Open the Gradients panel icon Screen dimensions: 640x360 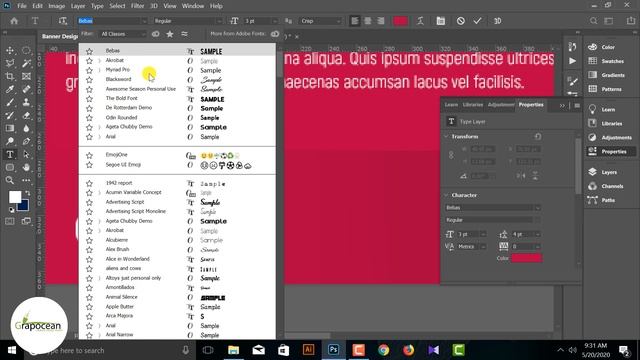(593, 75)
